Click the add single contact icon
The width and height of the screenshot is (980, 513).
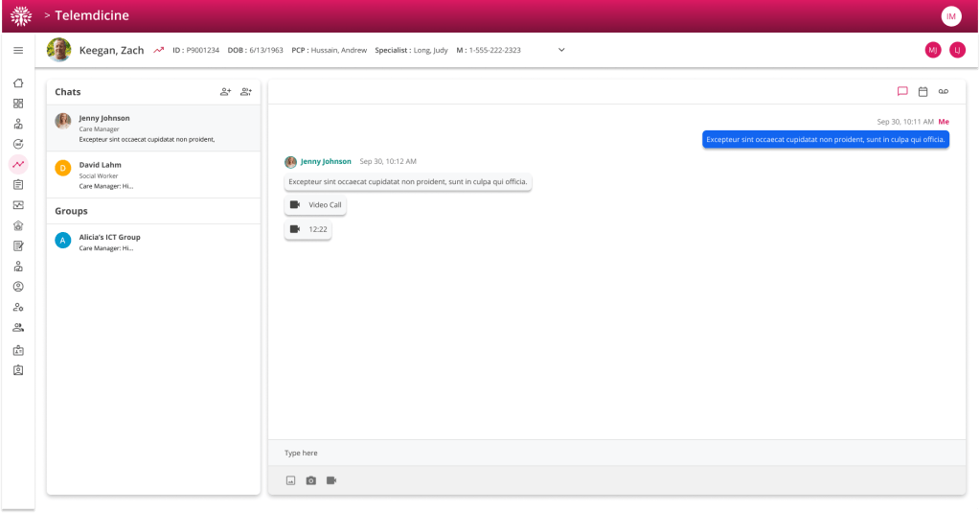pyautogui.click(x=225, y=92)
